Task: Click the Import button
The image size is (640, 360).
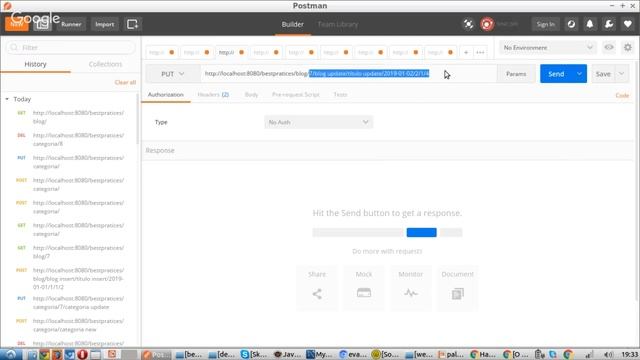Action: pos(104,24)
